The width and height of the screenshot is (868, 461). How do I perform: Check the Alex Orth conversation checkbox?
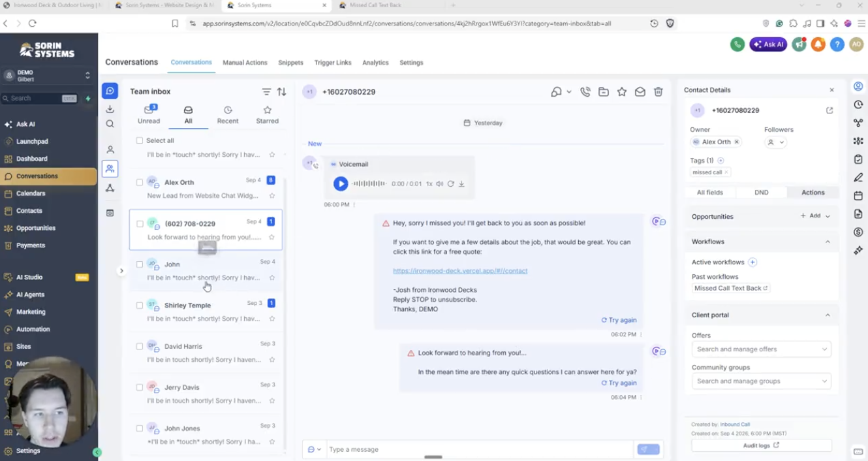click(x=139, y=182)
